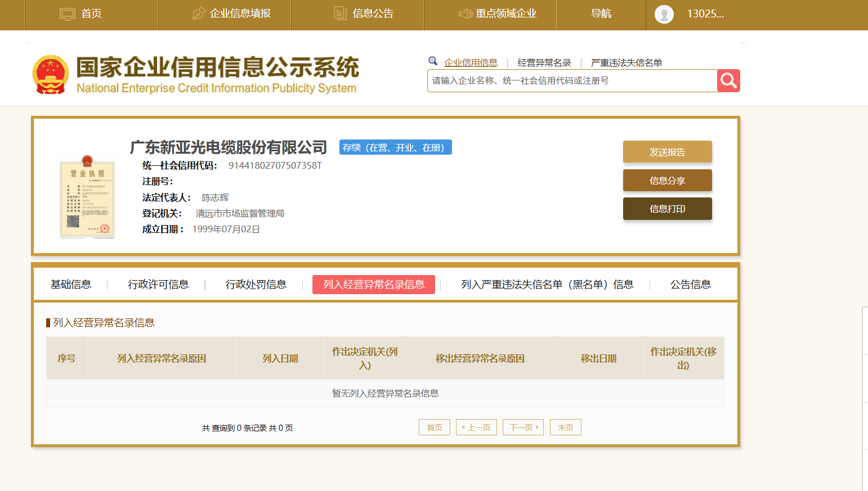Viewport: 868px width, 491px height.
Task: Open the business license thumbnail image
Action: point(87,197)
